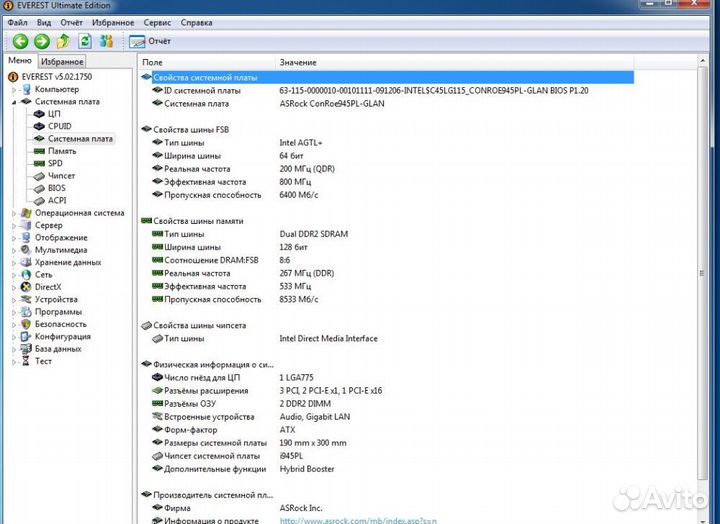Image resolution: width=720 pixels, height=524 pixels.
Task: Collapse the Системная плата parent node
Action: 14,102
